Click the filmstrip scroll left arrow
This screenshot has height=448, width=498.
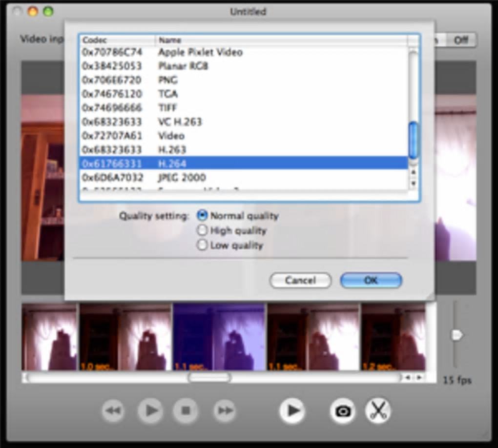point(408,378)
